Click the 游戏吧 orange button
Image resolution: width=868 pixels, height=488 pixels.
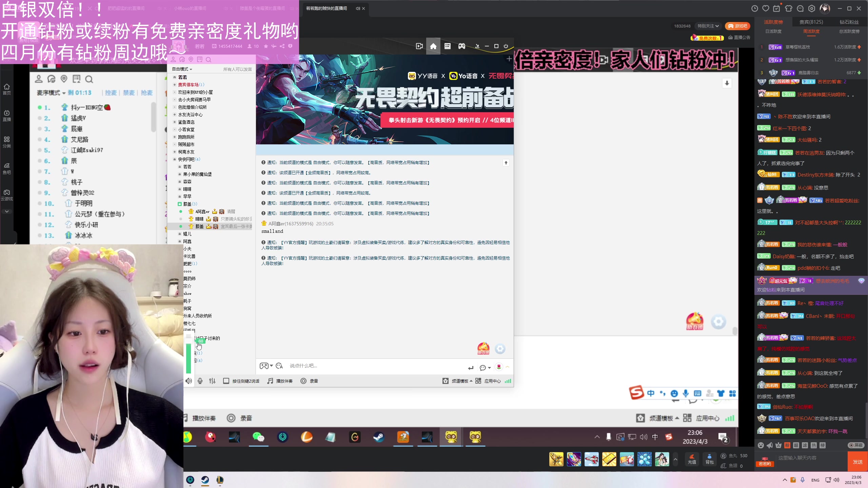[x=737, y=26]
